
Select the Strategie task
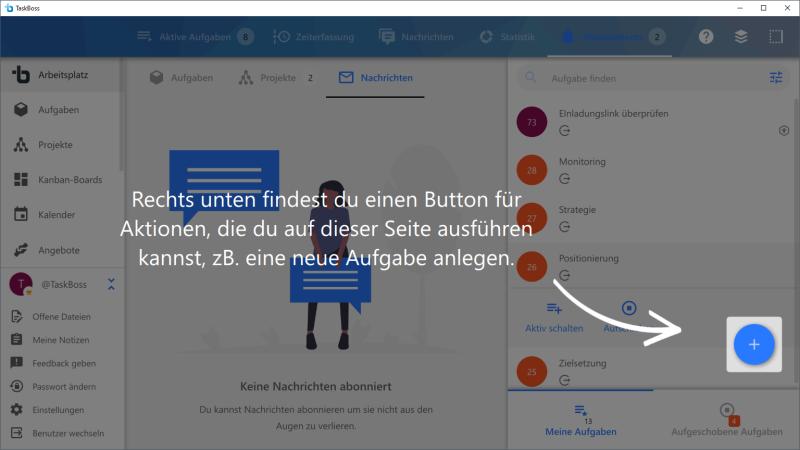(x=651, y=218)
